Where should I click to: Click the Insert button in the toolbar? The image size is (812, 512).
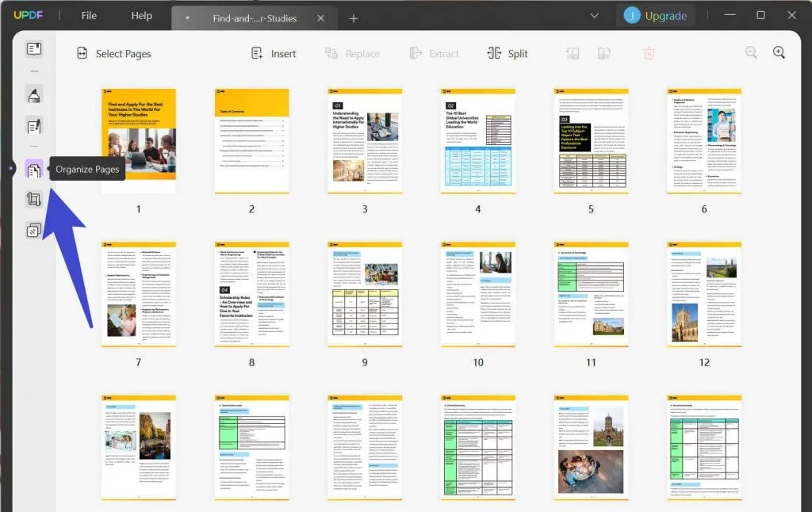273,53
